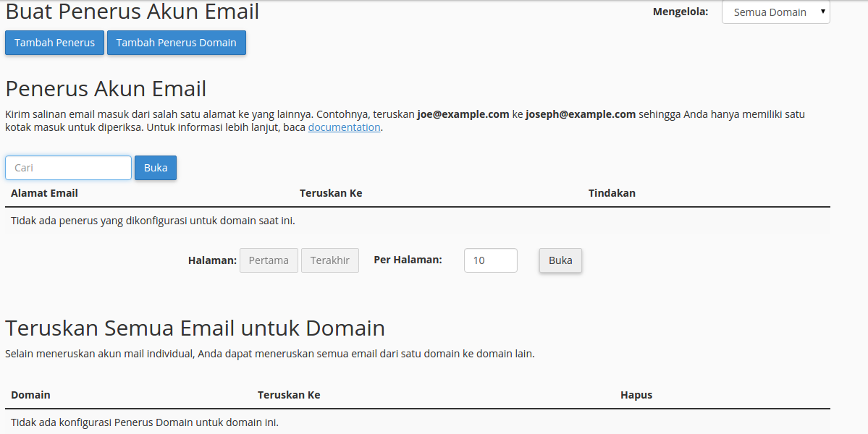Click the Teruskan Semua Email untuk Domain heading

click(x=195, y=328)
